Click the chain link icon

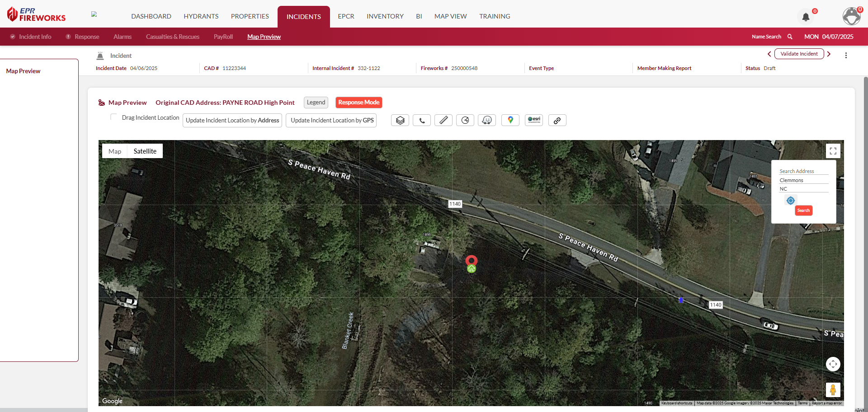click(x=557, y=120)
